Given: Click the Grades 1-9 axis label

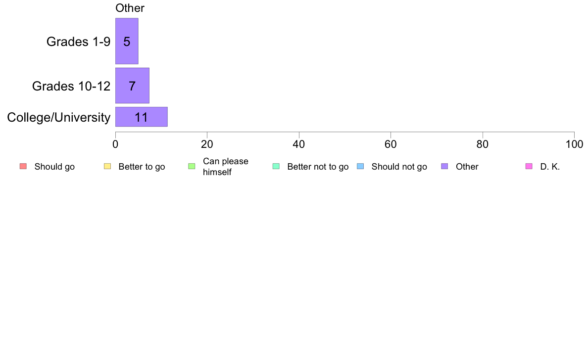Looking at the screenshot, I should 78,42.
